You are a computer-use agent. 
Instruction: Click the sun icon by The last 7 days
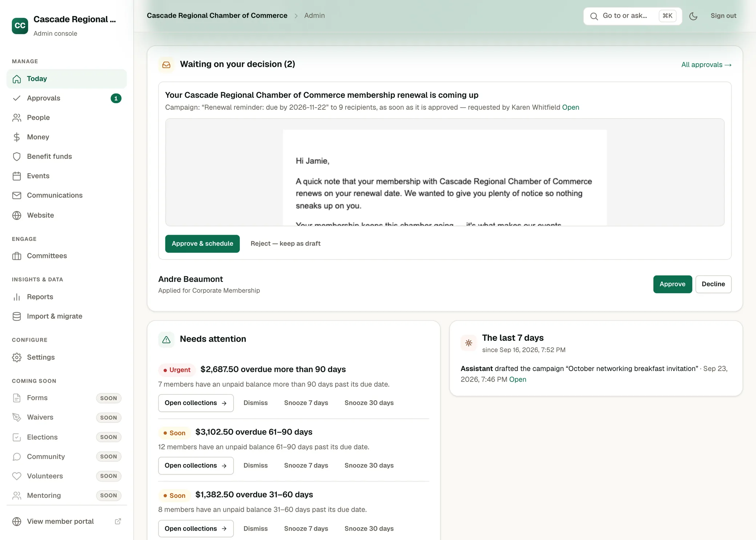(x=469, y=343)
